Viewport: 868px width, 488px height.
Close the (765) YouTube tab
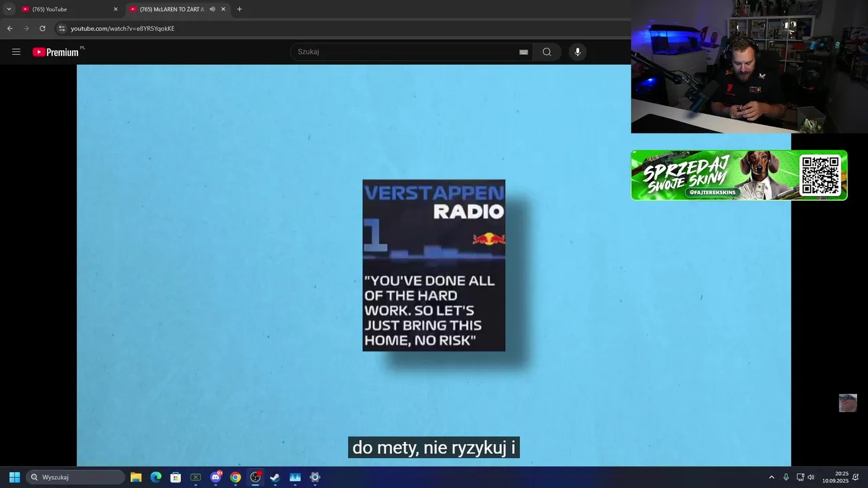(115, 9)
